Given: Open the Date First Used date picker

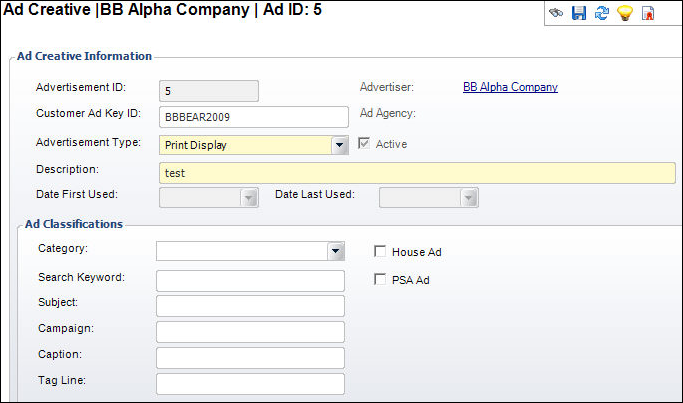Looking at the screenshot, I should coord(249,198).
